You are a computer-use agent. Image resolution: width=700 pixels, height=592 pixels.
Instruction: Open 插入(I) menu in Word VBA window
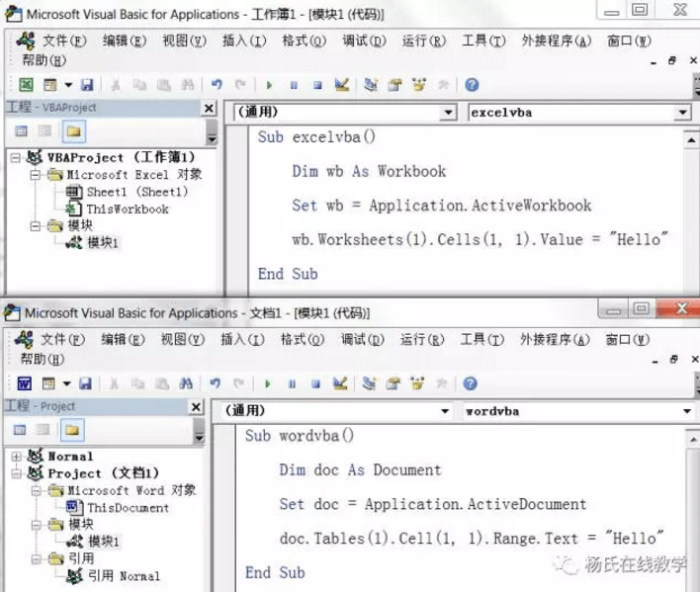coord(242,340)
